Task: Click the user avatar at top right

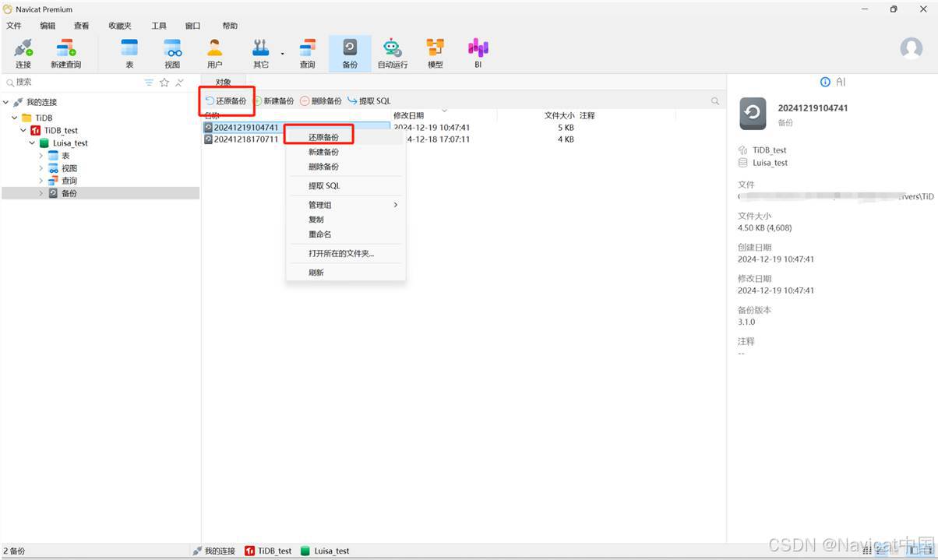Action: coord(911,48)
